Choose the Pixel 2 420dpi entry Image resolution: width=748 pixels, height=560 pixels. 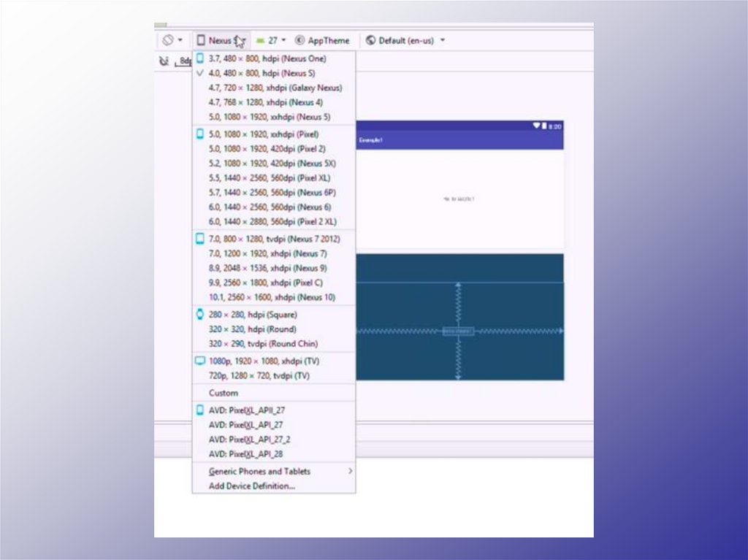coord(274,149)
